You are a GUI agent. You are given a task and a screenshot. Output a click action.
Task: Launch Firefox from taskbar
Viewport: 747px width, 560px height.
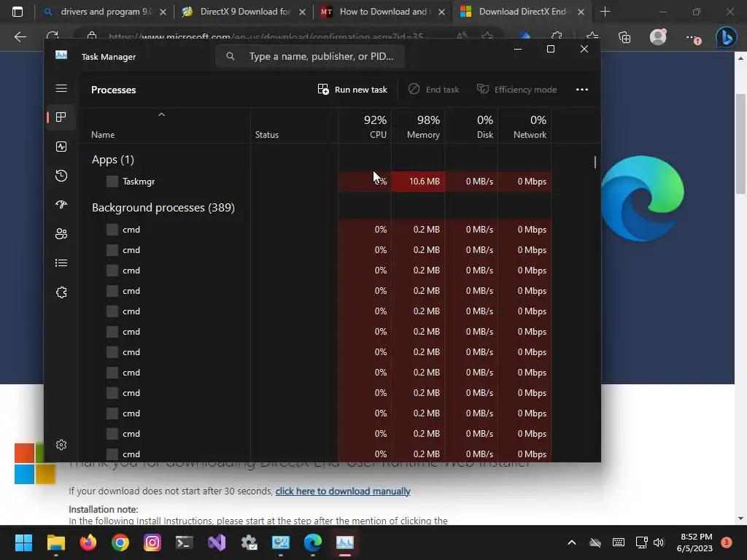(88, 542)
